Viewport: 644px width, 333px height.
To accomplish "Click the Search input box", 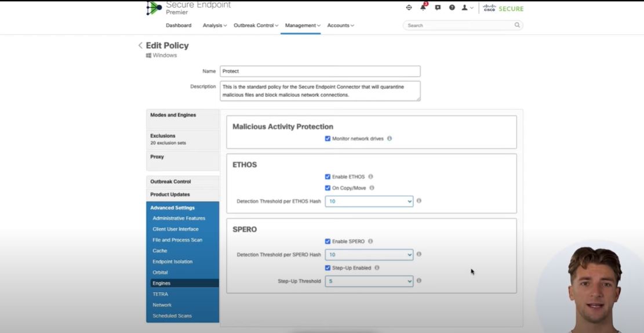I will [463, 25].
